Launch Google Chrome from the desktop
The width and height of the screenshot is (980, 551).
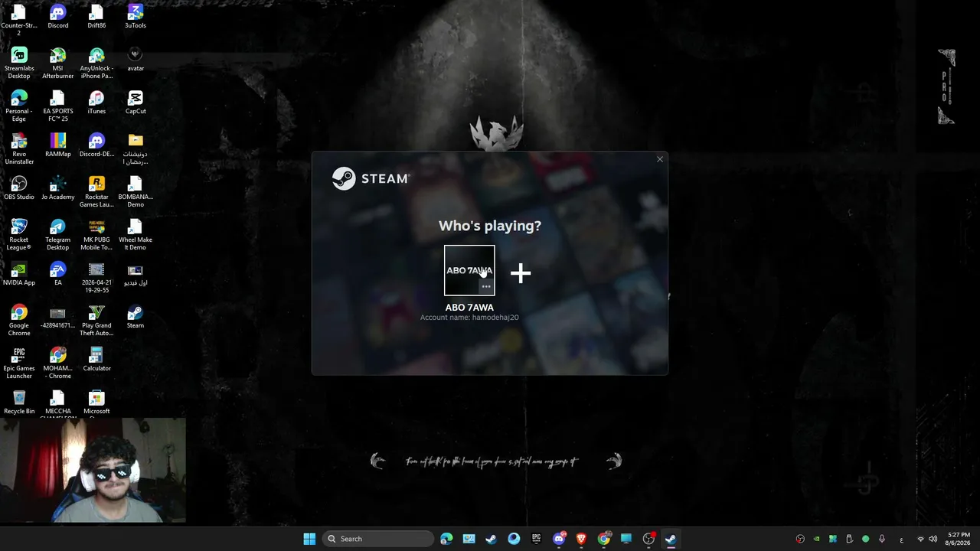coord(19,321)
